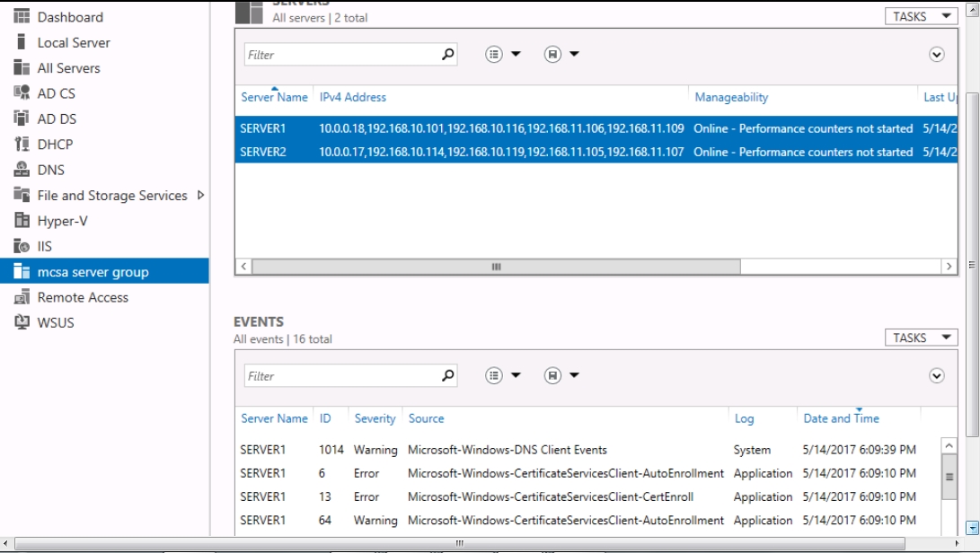
Task: Go to Dashboard
Action: 70,17
